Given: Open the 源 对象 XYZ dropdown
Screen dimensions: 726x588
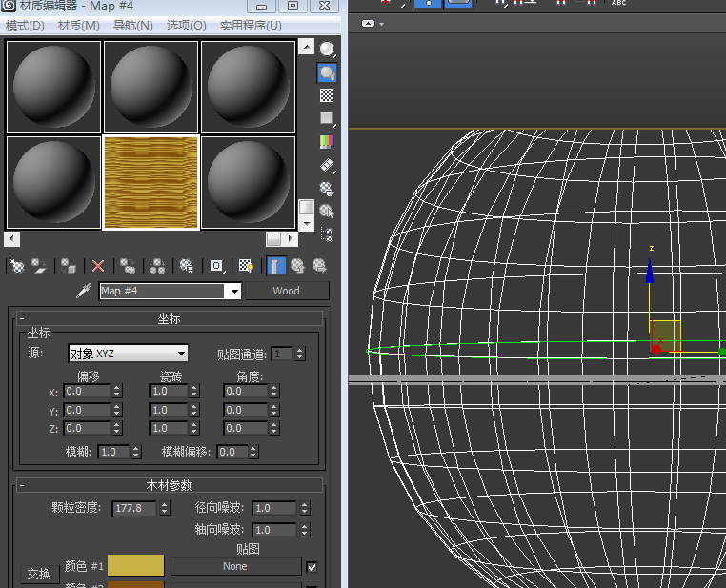Looking at the screenshot, I should tap(128, 354).
